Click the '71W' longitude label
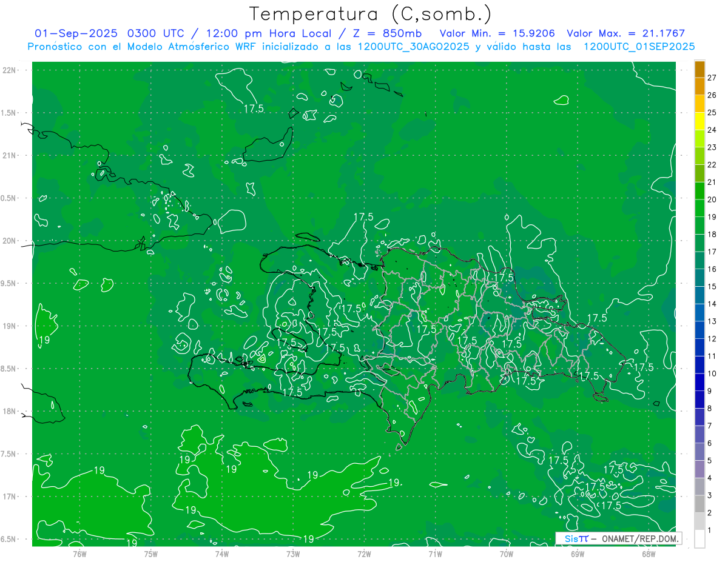 435,554
